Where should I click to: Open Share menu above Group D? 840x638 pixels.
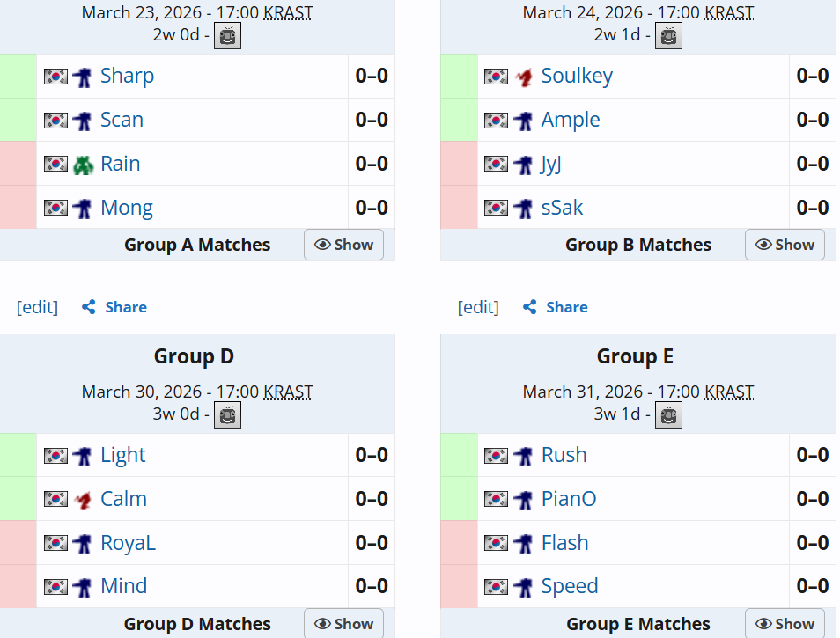point(114,307)
